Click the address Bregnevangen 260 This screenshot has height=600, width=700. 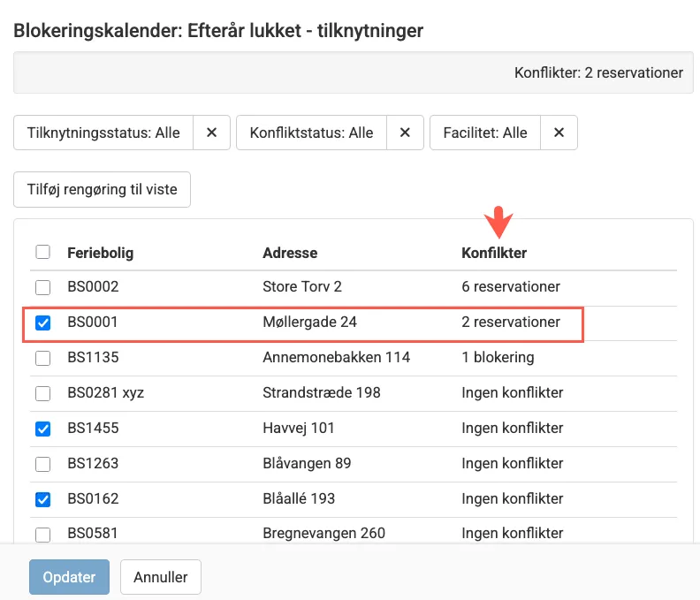pyautogui.click(x=323, y=533)
